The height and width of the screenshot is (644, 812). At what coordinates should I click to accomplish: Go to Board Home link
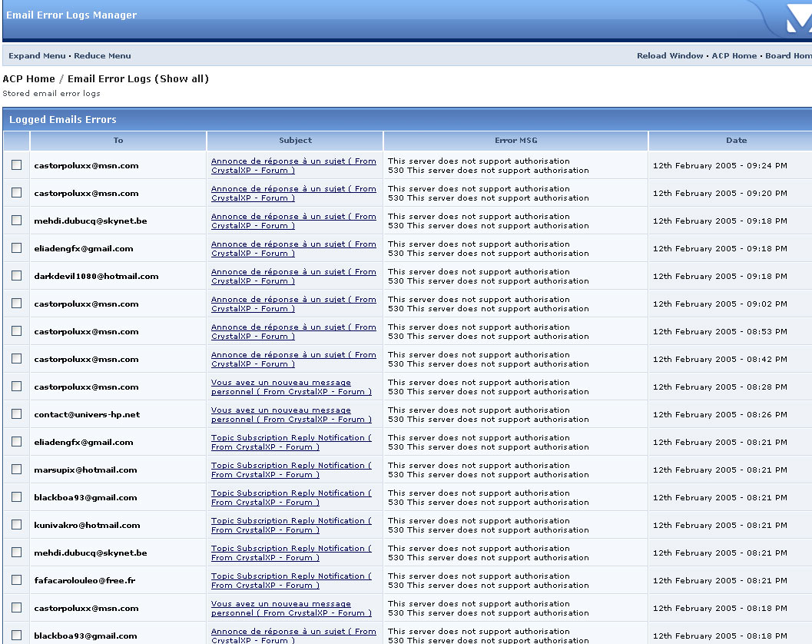coord(788,55)
